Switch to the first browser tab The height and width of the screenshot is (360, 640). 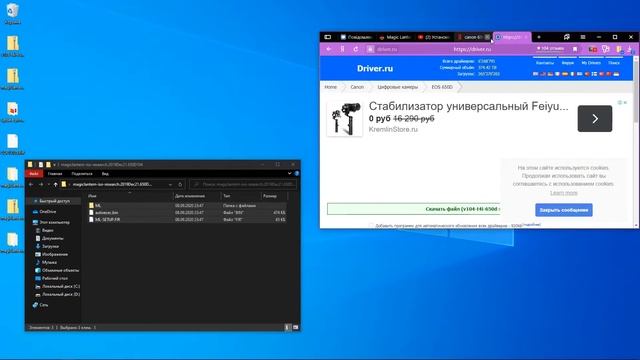click(356, 37)
